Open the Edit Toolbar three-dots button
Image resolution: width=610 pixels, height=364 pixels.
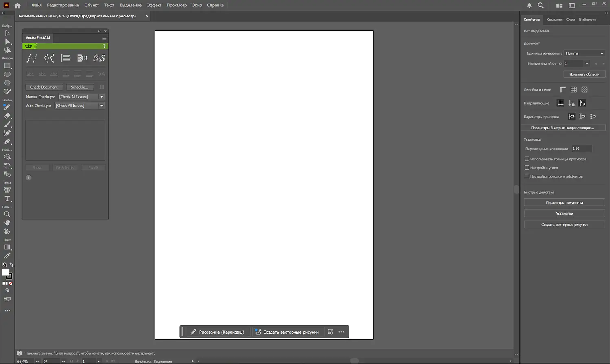coord(7,311)
